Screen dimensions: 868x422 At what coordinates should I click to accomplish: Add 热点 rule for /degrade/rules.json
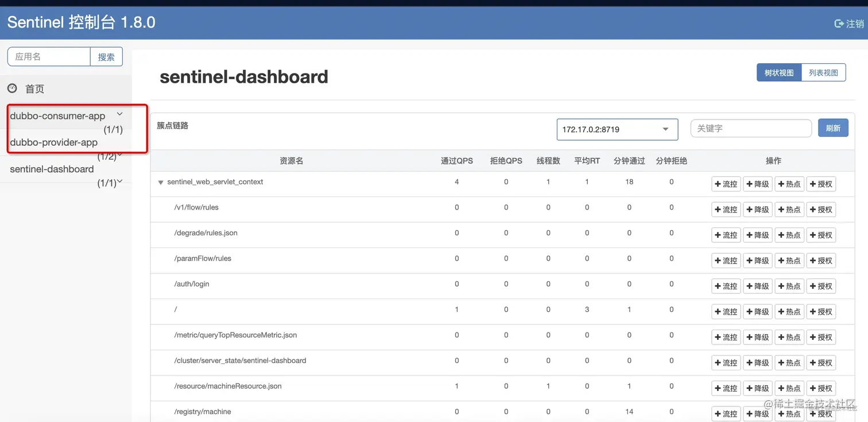click(789, 235)
